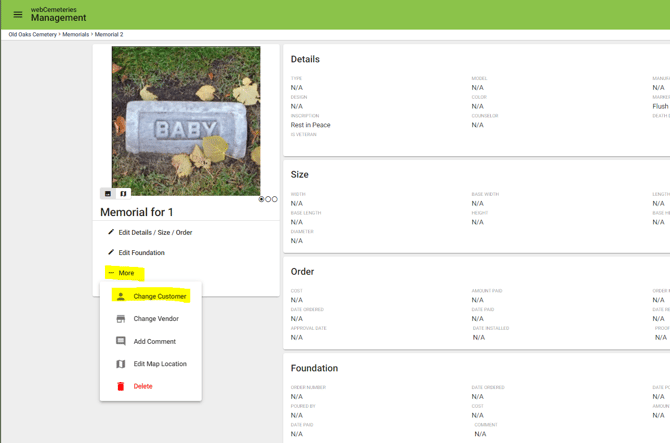Click the Flush marker value
The image size is (670, 443).
click(x=660, y=106)
